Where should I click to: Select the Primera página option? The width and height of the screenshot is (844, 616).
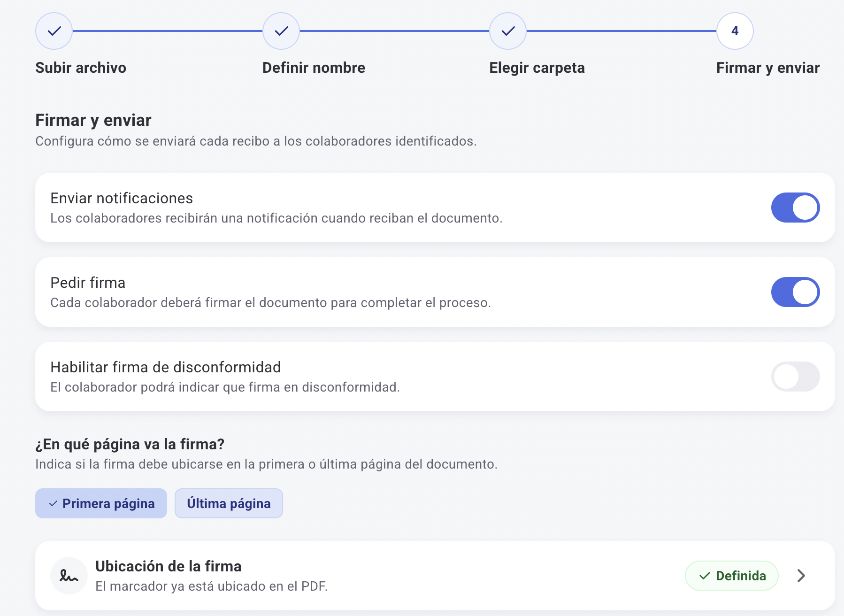(101, 503)
